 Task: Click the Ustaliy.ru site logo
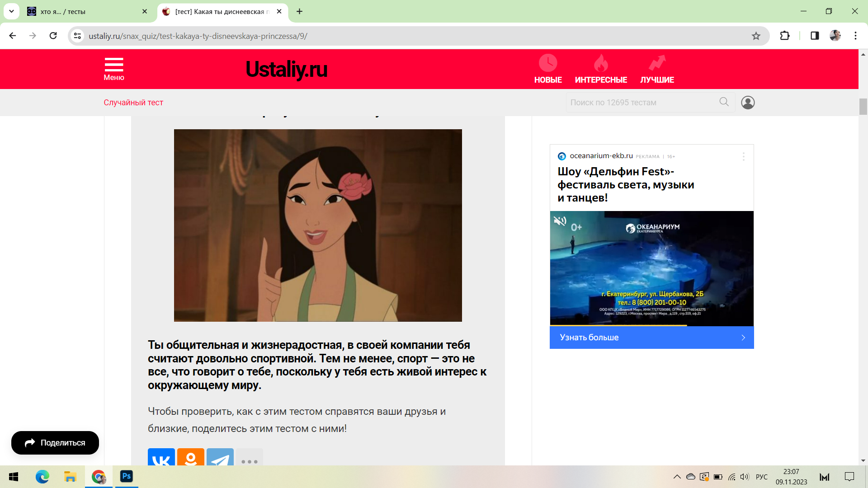[286, 69]
